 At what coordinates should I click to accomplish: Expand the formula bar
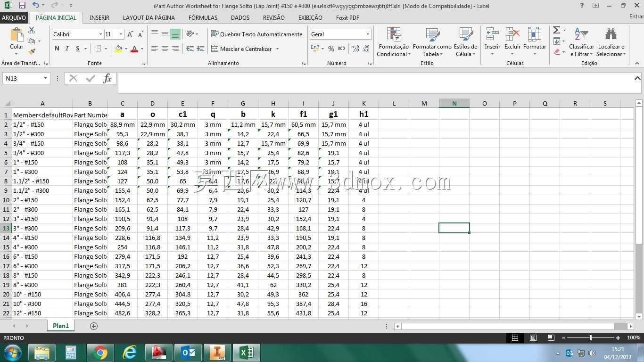(x=637, y=78)
